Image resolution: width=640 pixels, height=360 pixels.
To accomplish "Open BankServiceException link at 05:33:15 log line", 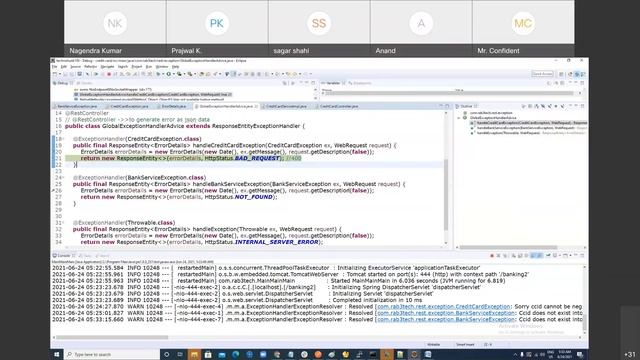I will (446, 320).
